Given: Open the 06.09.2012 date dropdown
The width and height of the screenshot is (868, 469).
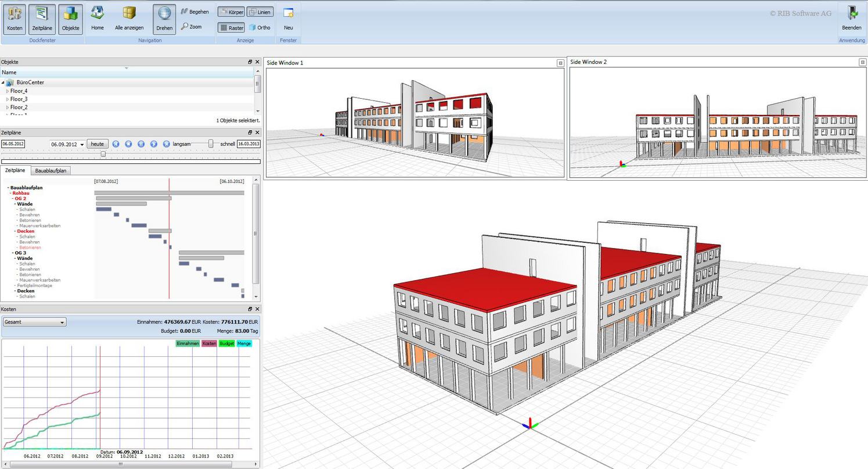Looking at the screenshot, I should [82, 144].
